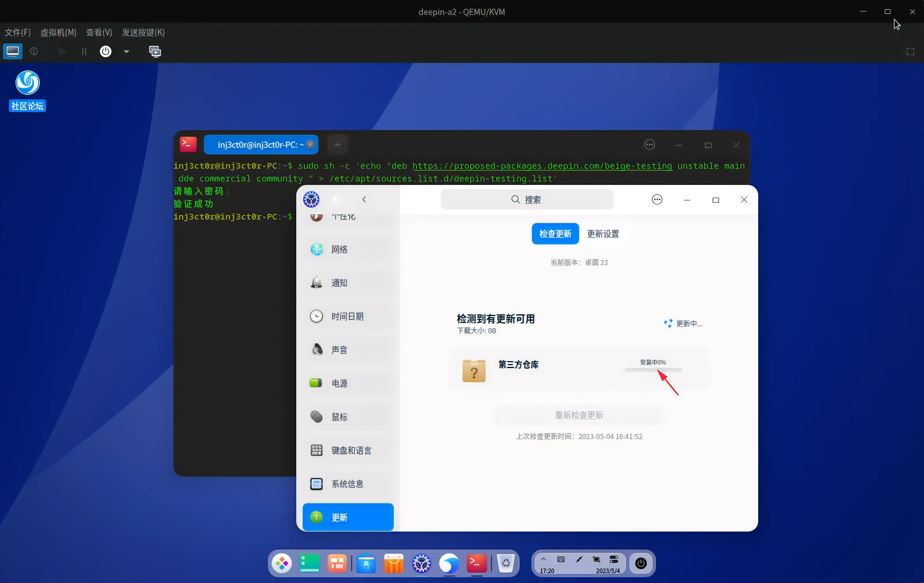Toggle QEMU fullscreen view mode
This screenshot has width=924, height=583.
[910, 51]
